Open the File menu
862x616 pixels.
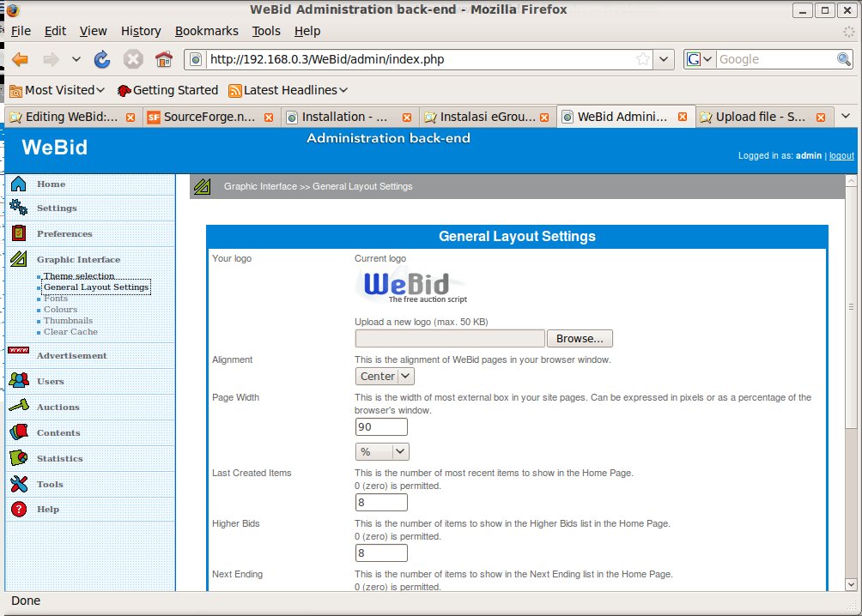21,31
